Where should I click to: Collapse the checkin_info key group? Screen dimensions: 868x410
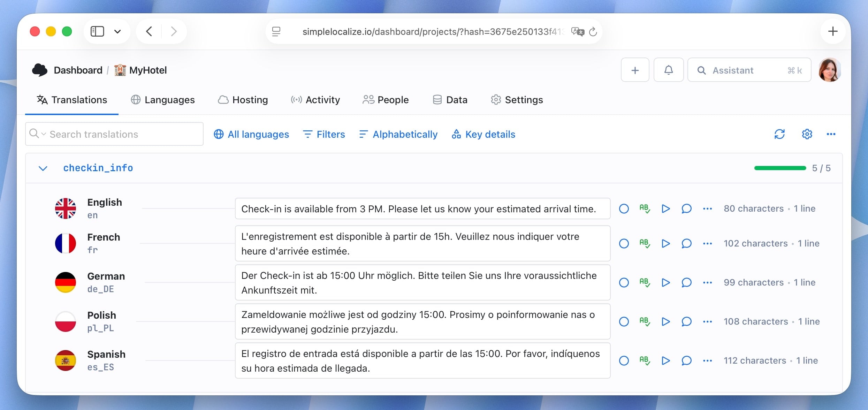coord(43,168)
